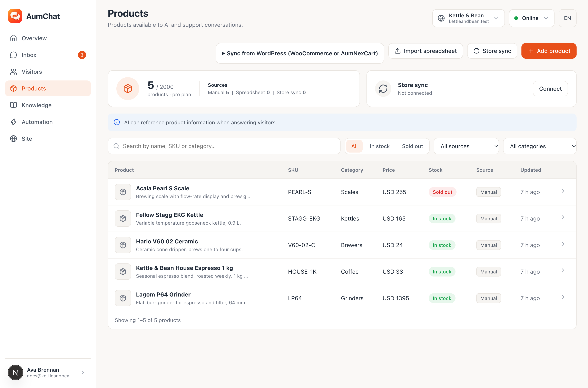Open Acaia Pearl S Scale row chevron
The width and height of the screenshot is (588, 388).
tap(563, 191)
